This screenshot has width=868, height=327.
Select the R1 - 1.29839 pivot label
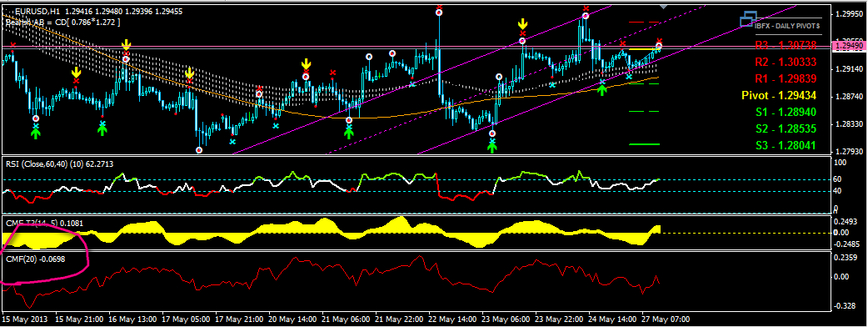click(x=786, y=78)
